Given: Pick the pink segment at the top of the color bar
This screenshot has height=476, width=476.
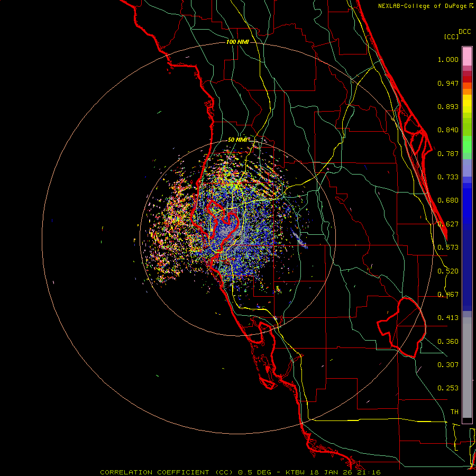Looking at the screenshot, I should pyautogui.click(x=467, y=56).
